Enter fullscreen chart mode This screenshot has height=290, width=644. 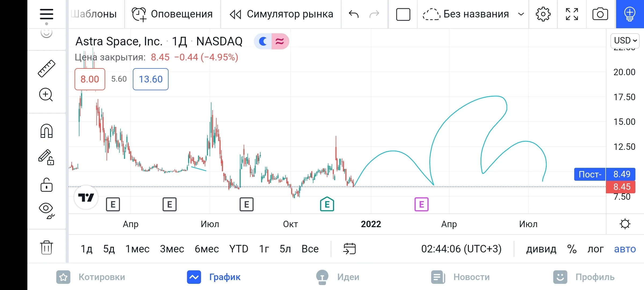(572, 14)
